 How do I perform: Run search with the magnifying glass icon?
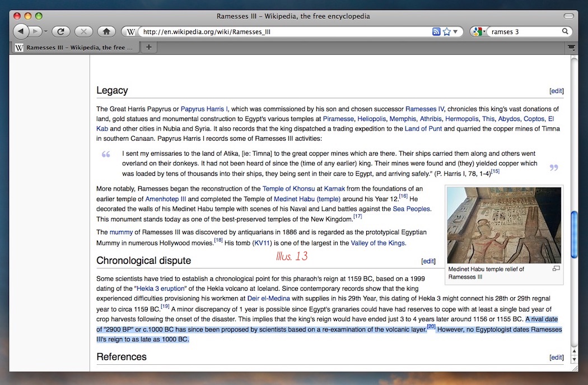565,31
